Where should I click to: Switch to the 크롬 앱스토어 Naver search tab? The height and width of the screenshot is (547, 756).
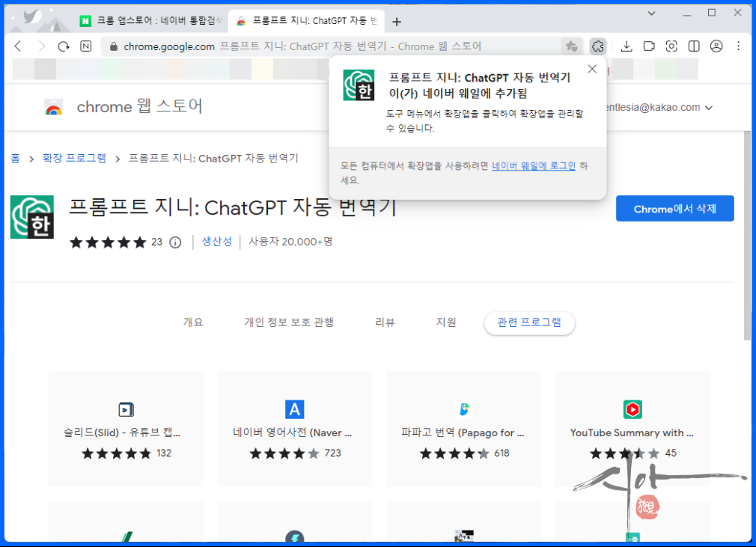(150, 21)
